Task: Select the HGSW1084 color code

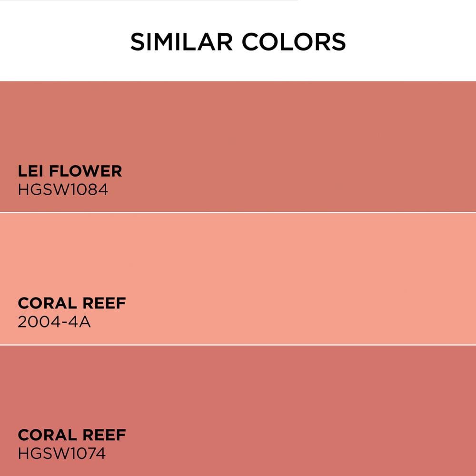Action: [63, 190]
